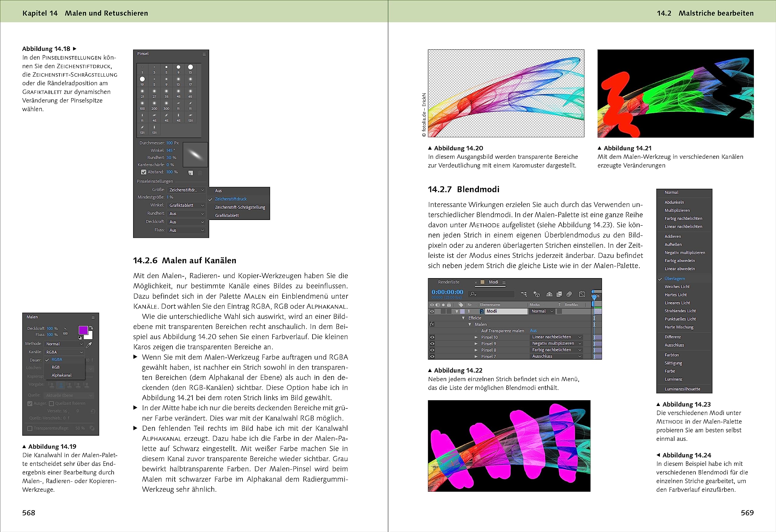Click the Modi composition layer icon
776x532 pixels.
tap(482, 311)
